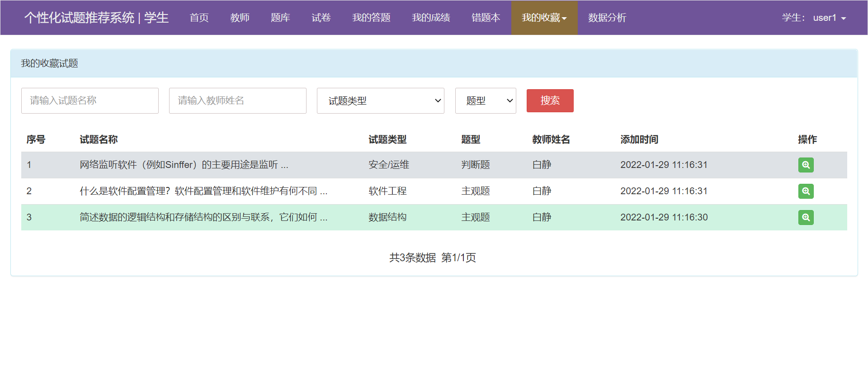Click the red 搜索 button
Image resolution: width=868 pixels, height=373 pixels.
550,100
